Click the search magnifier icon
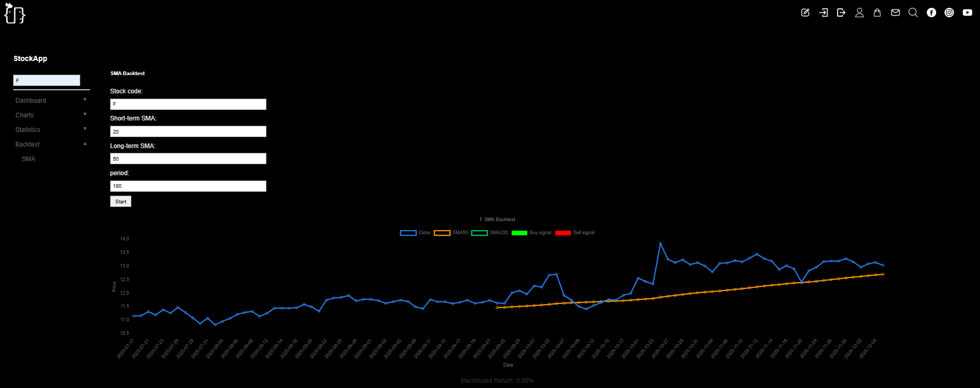This screenshot has height=388, width=980. click(913, 13)
